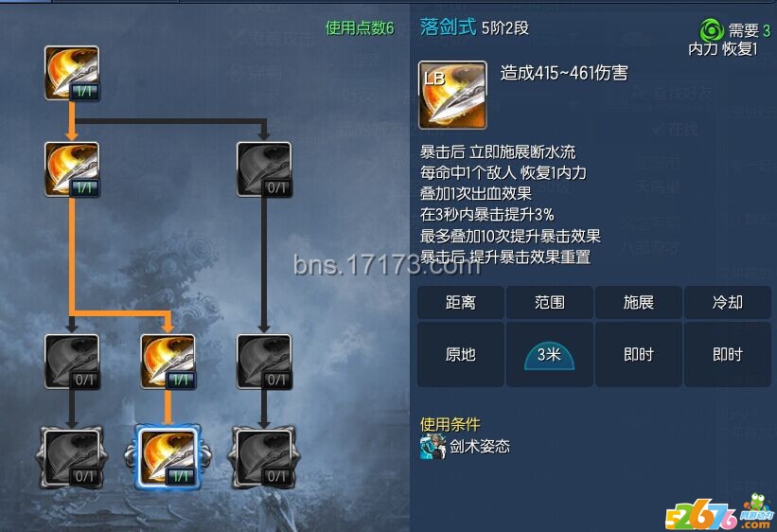Click the 剑术姿态 stance icon

pos(433,447)
